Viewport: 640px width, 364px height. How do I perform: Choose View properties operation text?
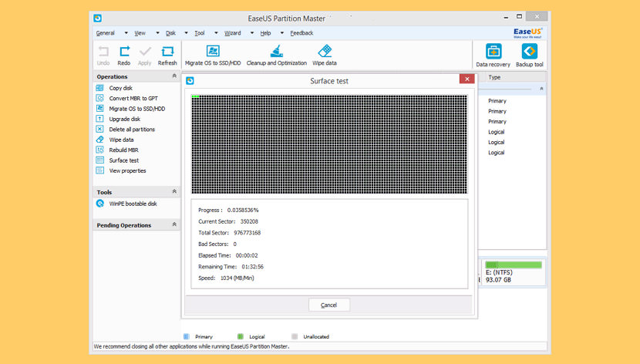pyautogui.click(x=127, y=170)
